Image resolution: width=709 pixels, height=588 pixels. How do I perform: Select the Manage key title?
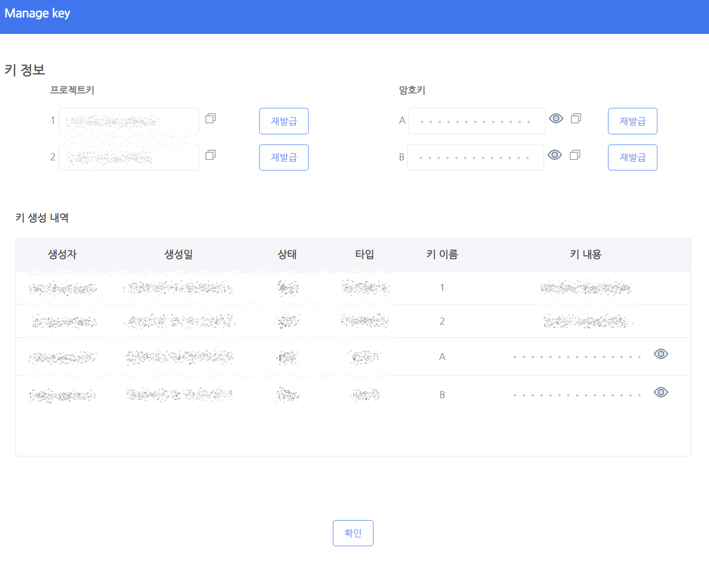point(37,14)
